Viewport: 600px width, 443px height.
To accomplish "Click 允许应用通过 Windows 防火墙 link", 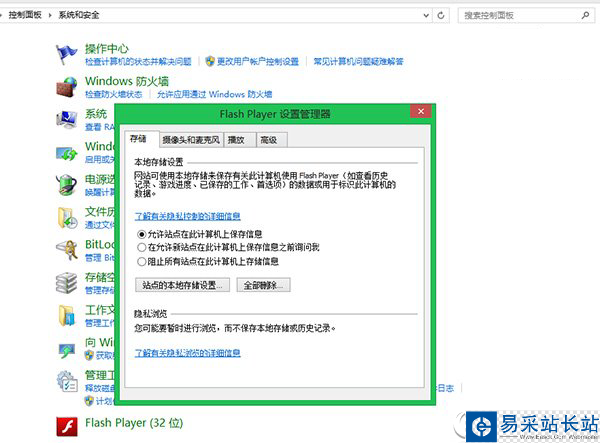I will click(x=214, y=94).
